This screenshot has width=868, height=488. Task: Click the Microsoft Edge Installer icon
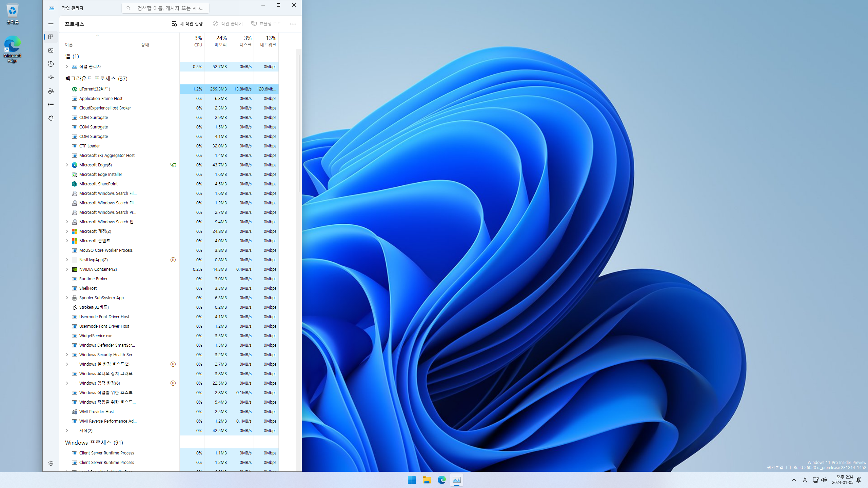click(x=75, y=174)
